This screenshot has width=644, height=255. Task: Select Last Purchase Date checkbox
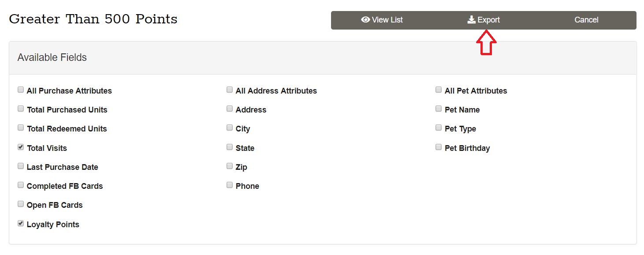click(21, 166)
